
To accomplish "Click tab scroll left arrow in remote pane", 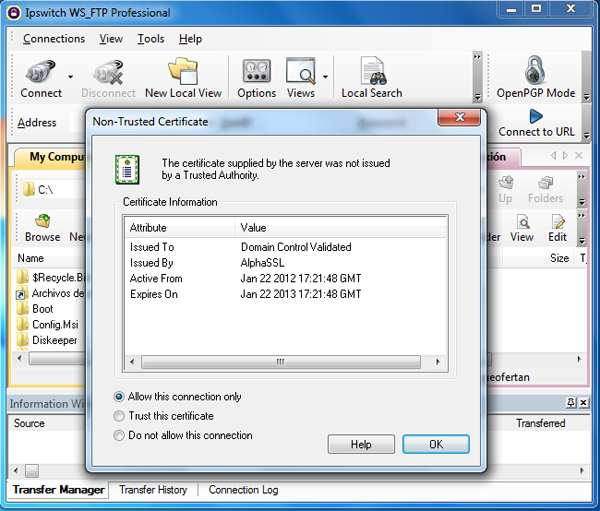I will coord(553,155).
